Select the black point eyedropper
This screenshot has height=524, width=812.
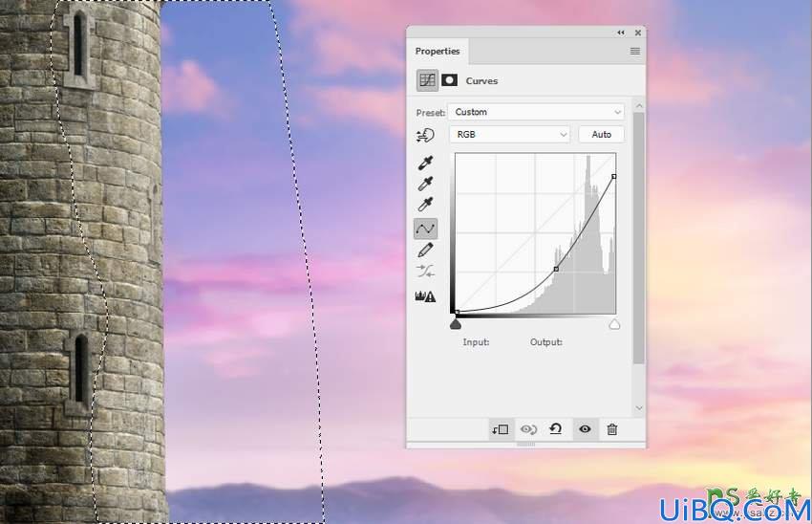(426, 163)
